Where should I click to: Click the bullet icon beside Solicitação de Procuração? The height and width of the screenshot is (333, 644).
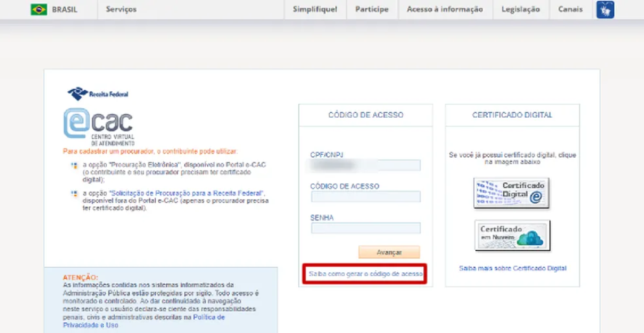point(74,194)
